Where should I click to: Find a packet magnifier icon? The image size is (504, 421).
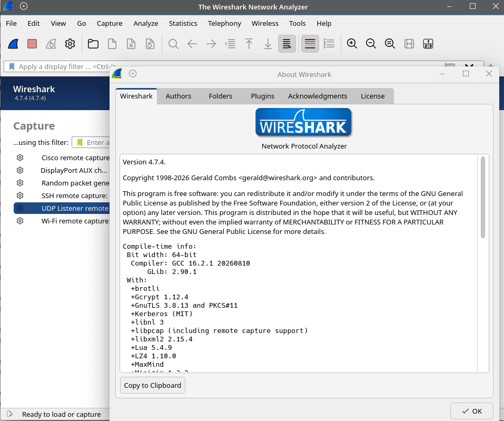173,44
